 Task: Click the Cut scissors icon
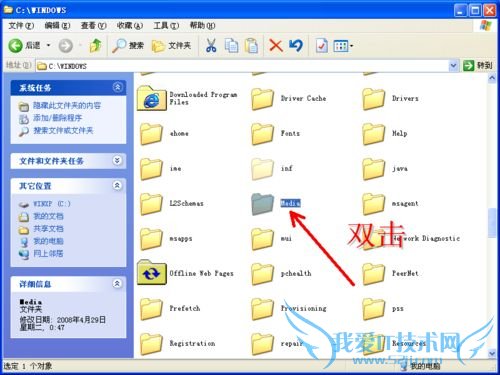tap(211, 45)
